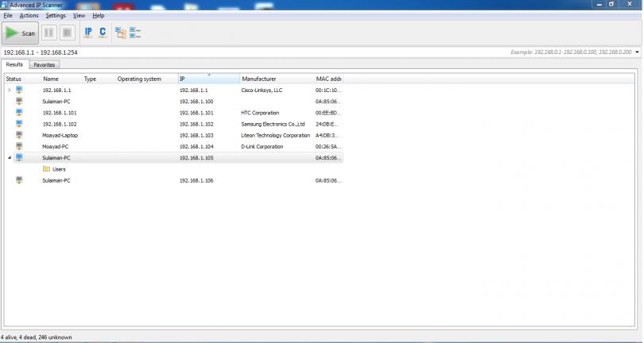Expand the 192.168.1.1 device row
This screenshot has width=644, height=343.
click(9, 90)
